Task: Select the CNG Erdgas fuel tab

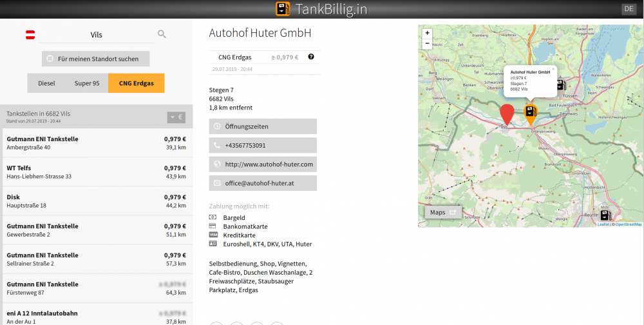Action: pos(137,83)
